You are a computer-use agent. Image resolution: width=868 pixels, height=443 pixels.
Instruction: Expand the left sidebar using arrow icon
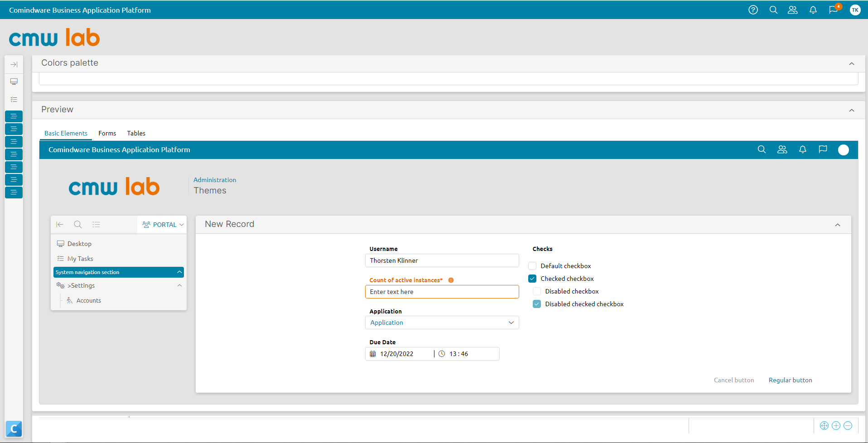tap(14, 64)
